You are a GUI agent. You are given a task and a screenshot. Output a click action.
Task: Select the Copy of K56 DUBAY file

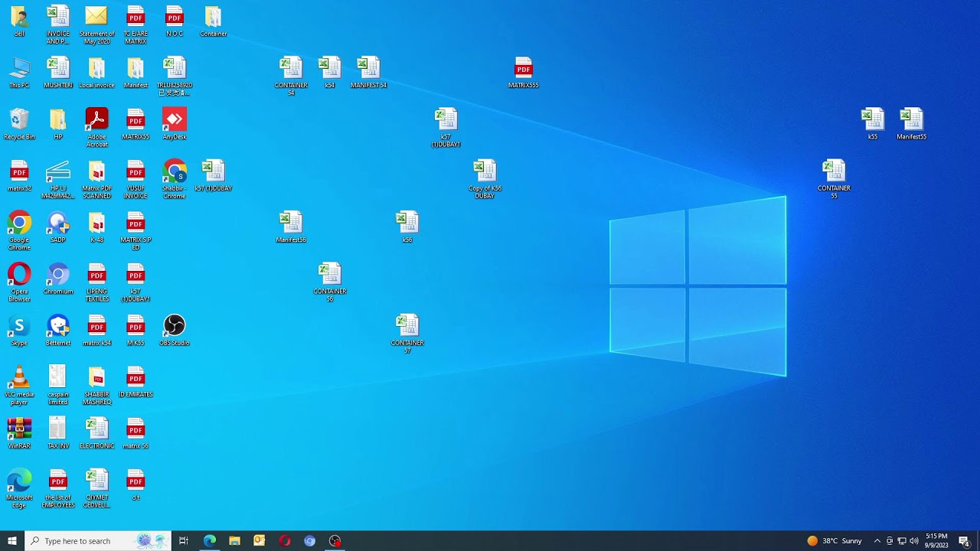(x=485, y=179)
